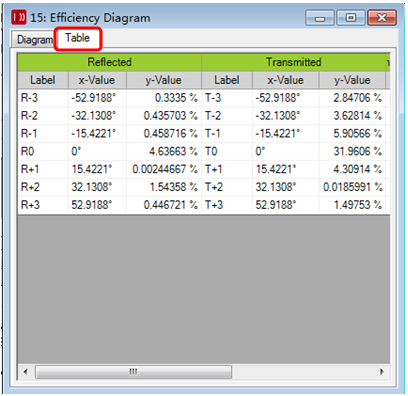Select the T-2 label cell
Screen dimensions: 408x396
pos(227,116)
